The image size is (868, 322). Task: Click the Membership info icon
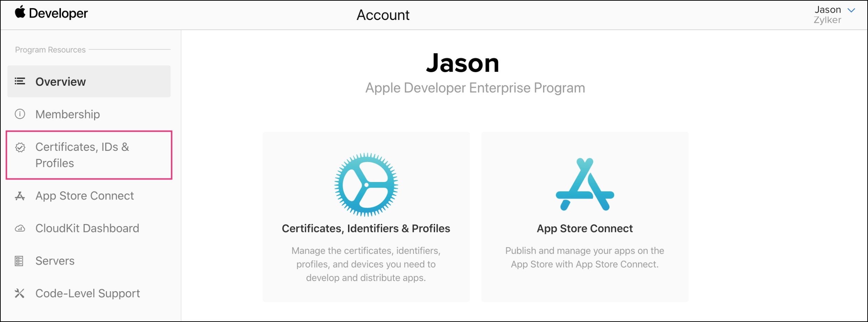pos(20,114)
